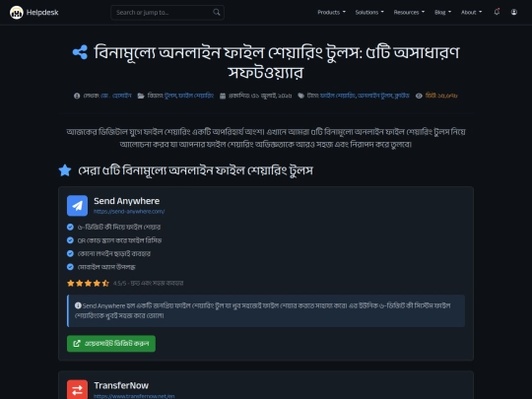Click the green visit website button
The width and height of the screenshot is (532, 399).
[111, 344]
